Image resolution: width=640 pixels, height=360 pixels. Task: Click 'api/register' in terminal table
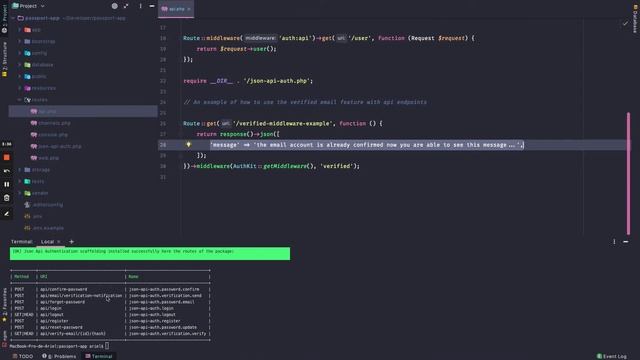tap(54, 321)
